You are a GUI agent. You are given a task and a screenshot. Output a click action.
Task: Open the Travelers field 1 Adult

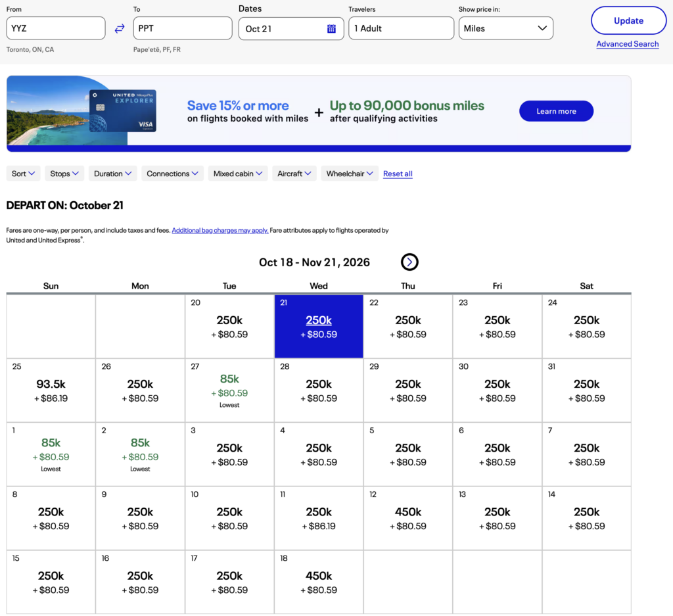tap(402, 28)
